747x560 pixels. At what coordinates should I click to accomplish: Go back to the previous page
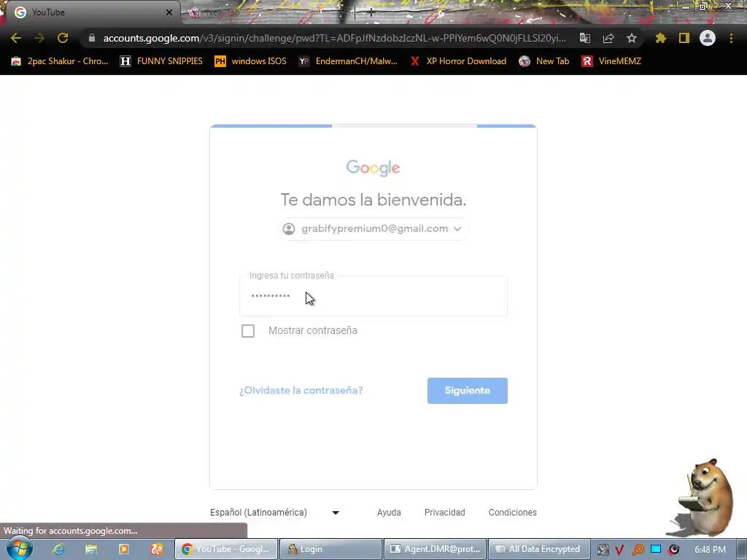coord(16,38)
